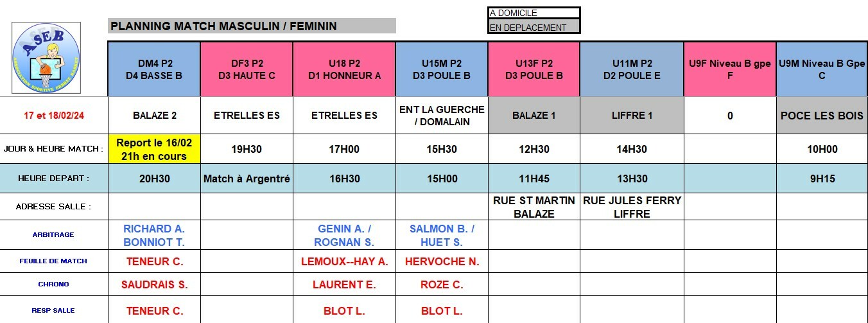Screen dimensions: 868x323
Task: Select the RUE JULES FERRY LIFFRE address cell
Action: click(632, 207)
